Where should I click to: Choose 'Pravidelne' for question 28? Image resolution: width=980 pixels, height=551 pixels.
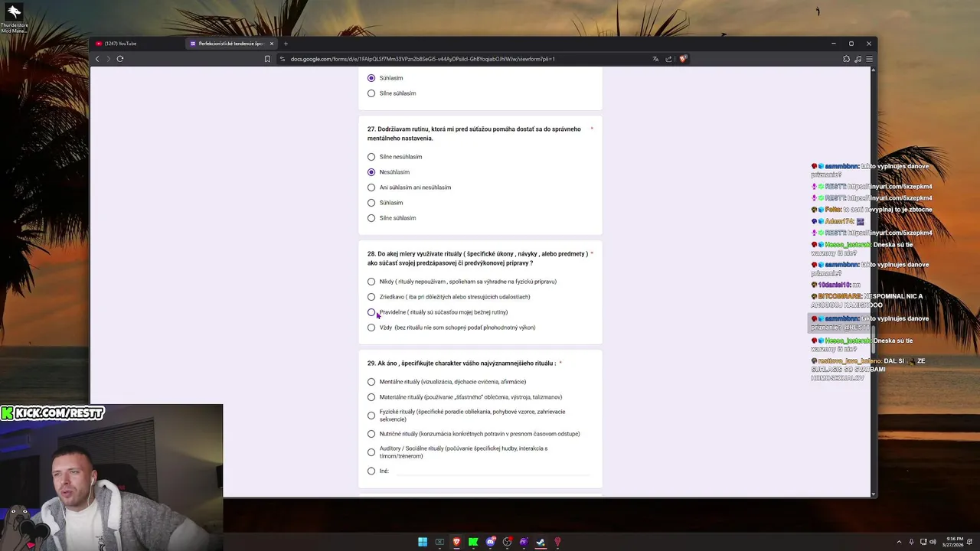(371, 312)
